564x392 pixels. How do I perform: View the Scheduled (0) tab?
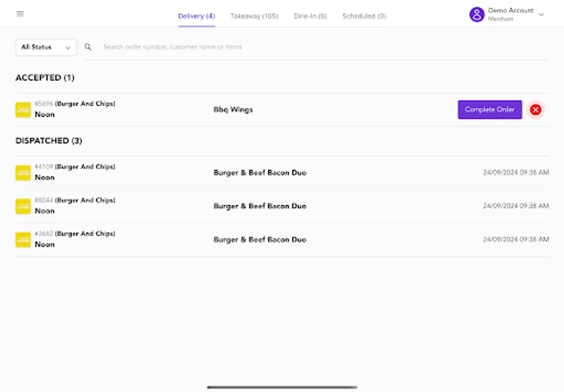(364, 16)
